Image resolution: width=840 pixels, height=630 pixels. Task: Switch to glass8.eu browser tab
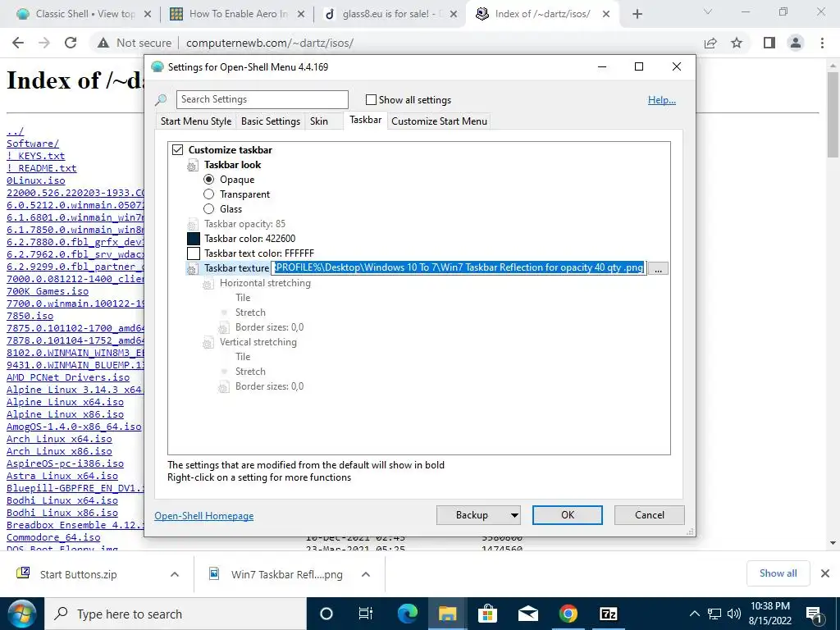(x=390, y=14)
